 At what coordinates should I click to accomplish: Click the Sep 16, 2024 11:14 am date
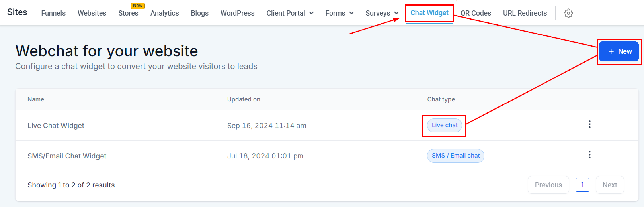pos(267,126)
